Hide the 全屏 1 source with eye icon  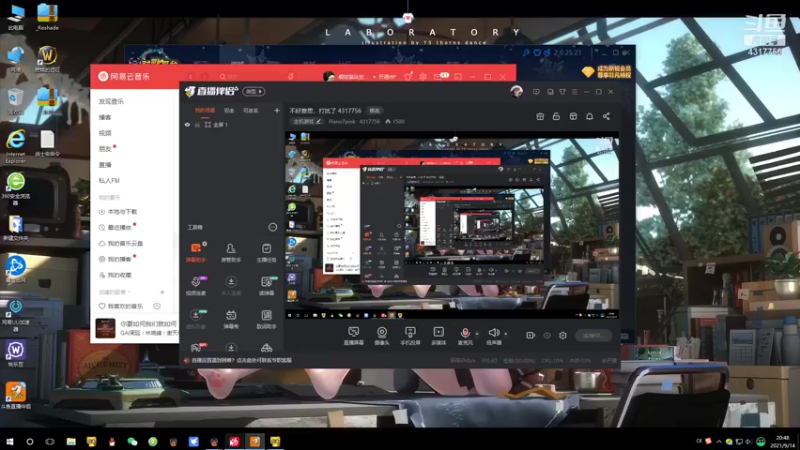[187, 124]
